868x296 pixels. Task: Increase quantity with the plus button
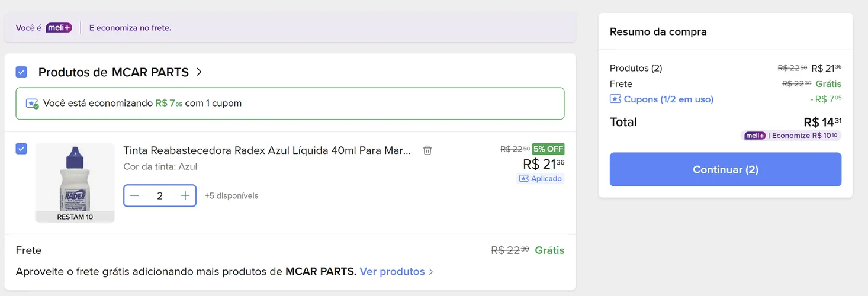tap(185, 196)
